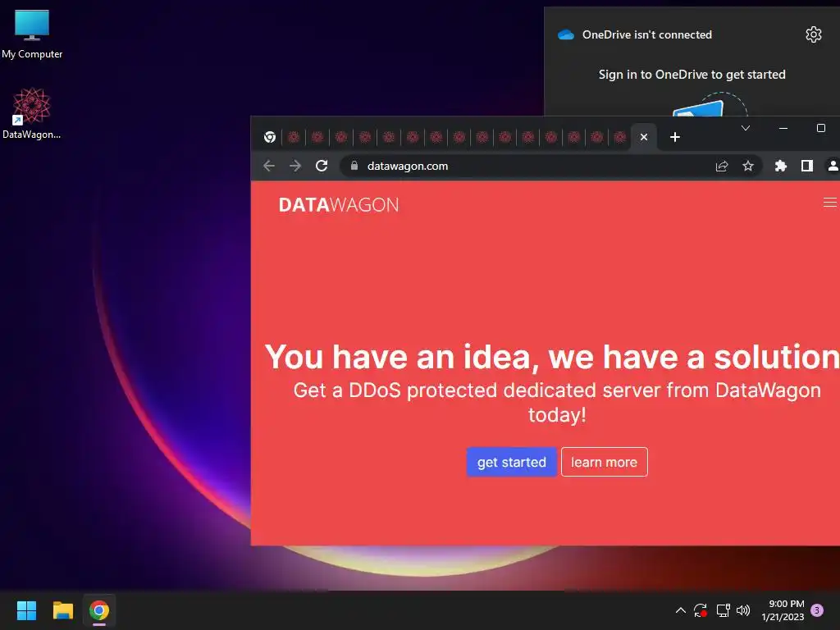Viewport: 840px width, 630px height.
Task: Click the hero heading 'You have an idea'
Action: 552,357
